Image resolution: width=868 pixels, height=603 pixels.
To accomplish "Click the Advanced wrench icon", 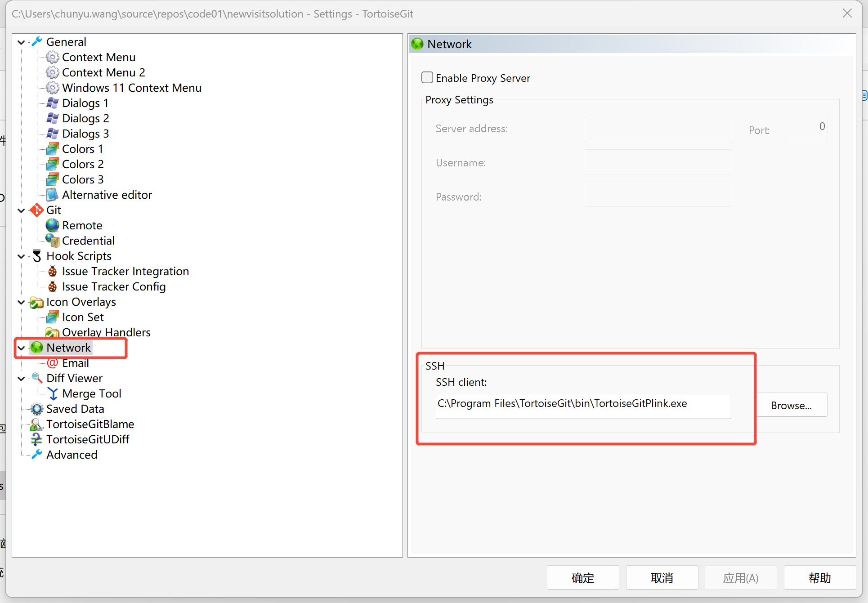I will [37, 455].
